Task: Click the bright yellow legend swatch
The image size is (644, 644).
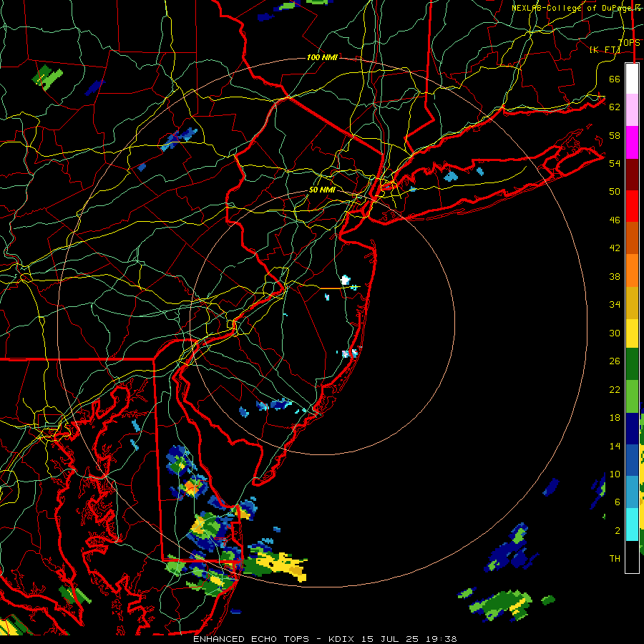Action: [632, 333]
